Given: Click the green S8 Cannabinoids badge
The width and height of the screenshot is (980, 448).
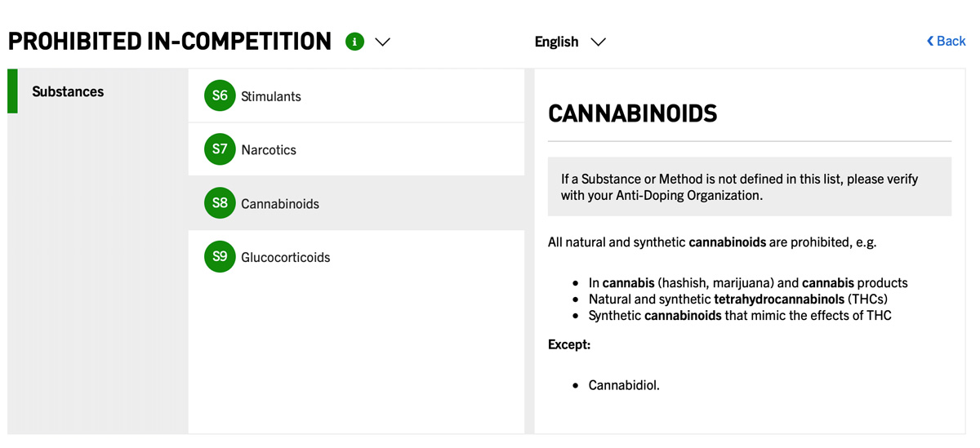Looking at the screenshot, I should pyautogui.click(x=220, y=203).
